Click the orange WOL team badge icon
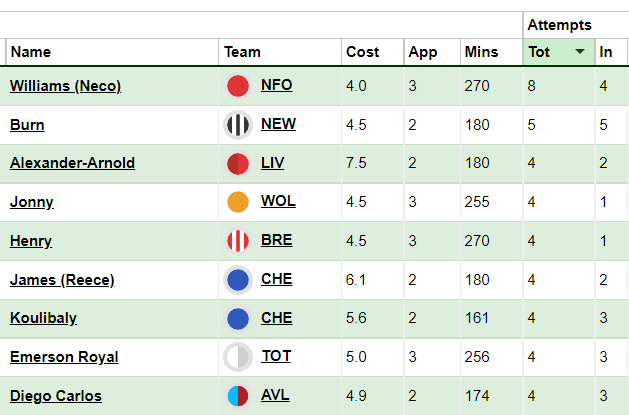The width and height of the screenshot is (629, 415). tap(238, 202)
